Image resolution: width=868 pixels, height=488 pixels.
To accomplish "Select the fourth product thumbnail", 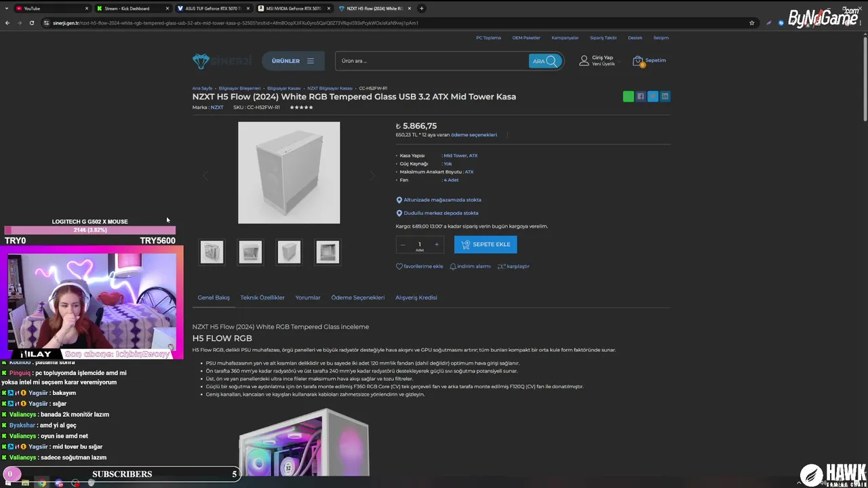I will pyautogui.click(x=328, y=252).
